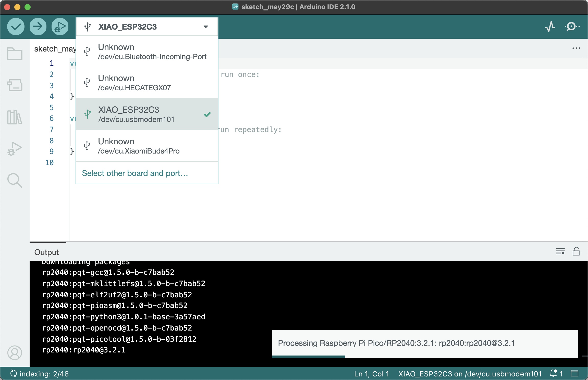This screenshot has width=588, height=380.
Task: Click the indexing: 2/48 status text
Action: pyautogui.click(x=44, y=374)
